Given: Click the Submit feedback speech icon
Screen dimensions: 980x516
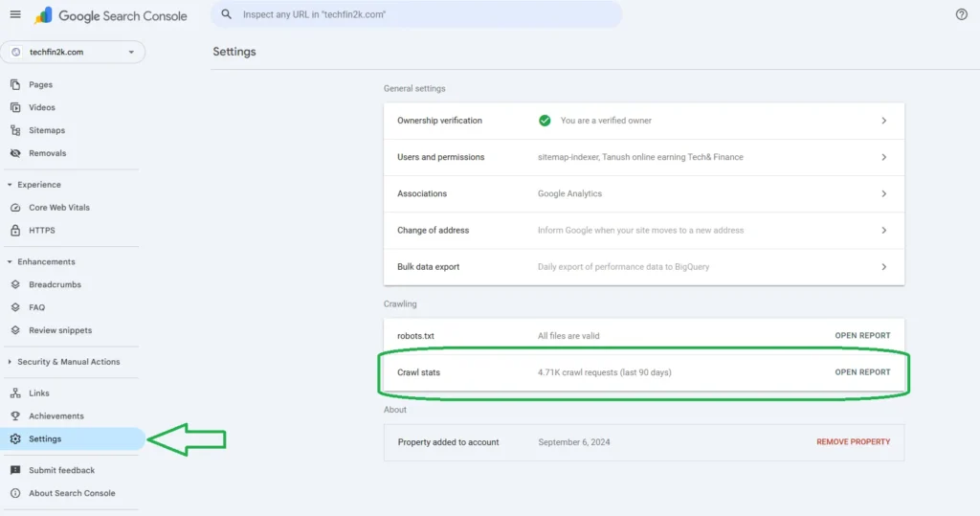Looking at the screenshot, I should tap(15, 470).
